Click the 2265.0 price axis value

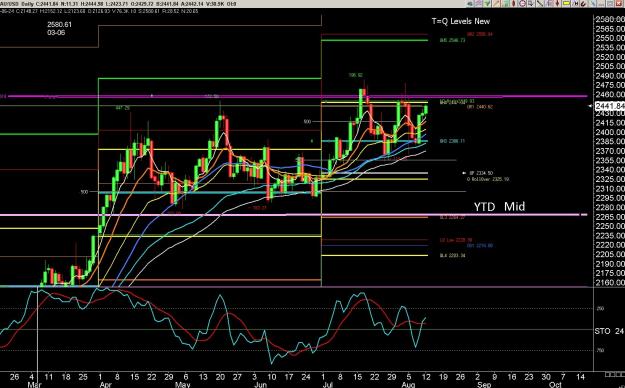pyautogui.click(x=610, y=217)
